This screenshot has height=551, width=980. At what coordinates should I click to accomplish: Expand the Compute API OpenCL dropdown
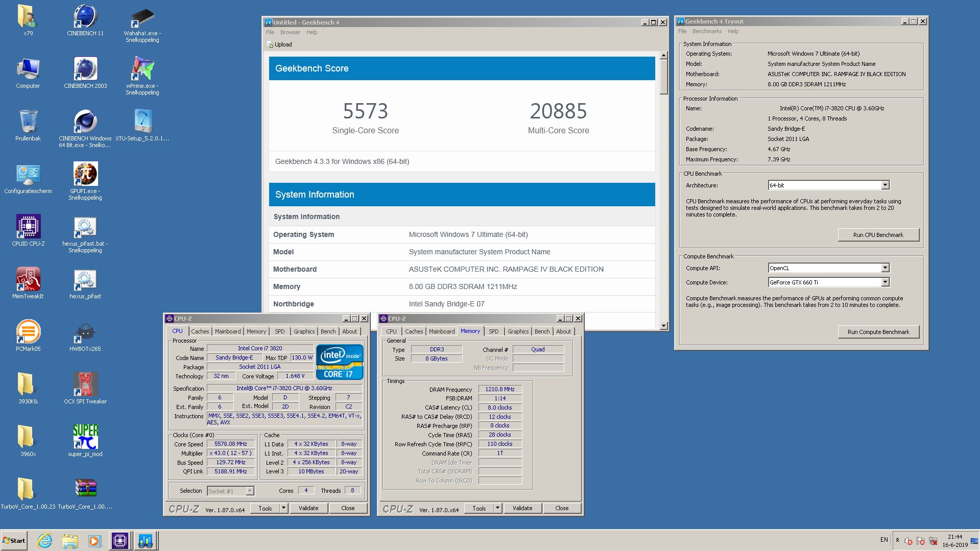point(885,268)
